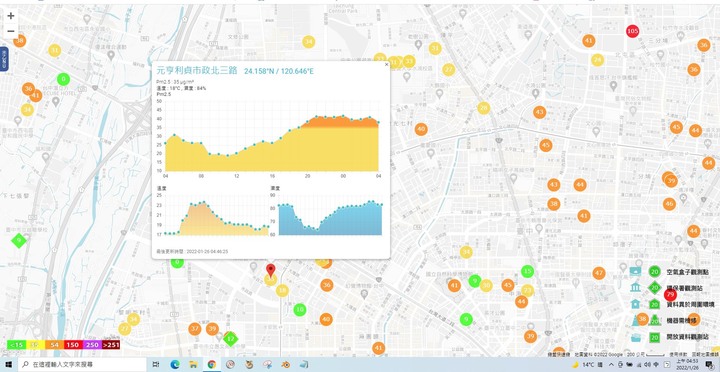720x372 pixels.
Task: Click the purple 250 color scale segment
Action: (92, 344)
